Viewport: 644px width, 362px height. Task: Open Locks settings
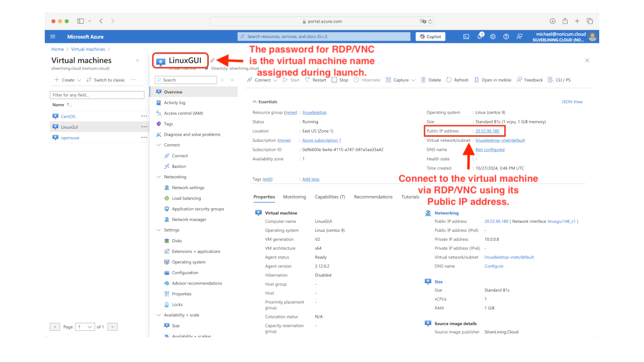177,304
